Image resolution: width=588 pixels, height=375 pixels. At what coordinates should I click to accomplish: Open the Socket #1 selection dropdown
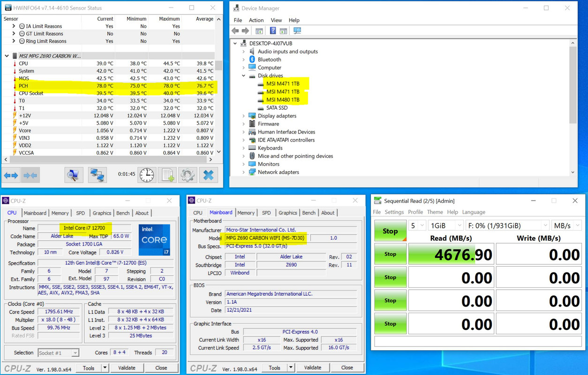[58, 352]
